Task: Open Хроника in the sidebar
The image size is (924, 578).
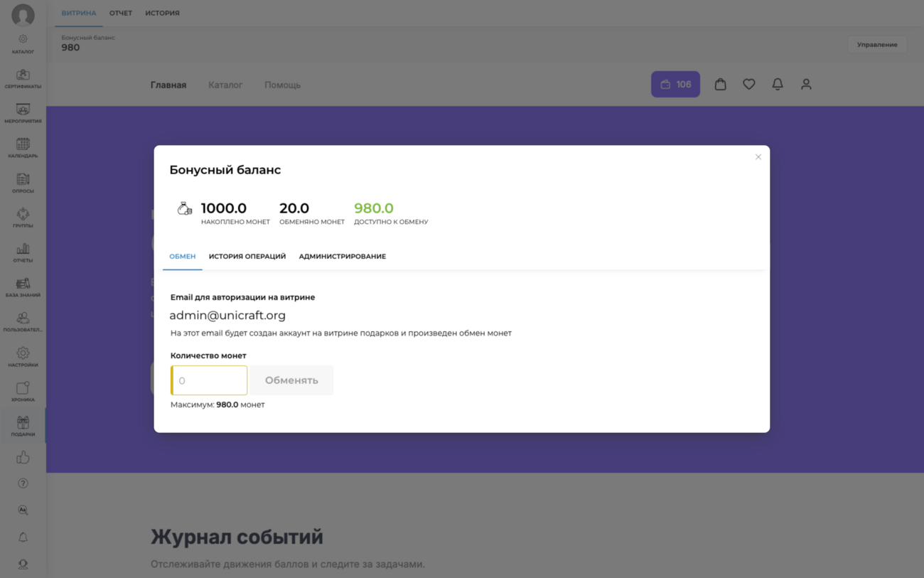Action: (x=23, y=392)
